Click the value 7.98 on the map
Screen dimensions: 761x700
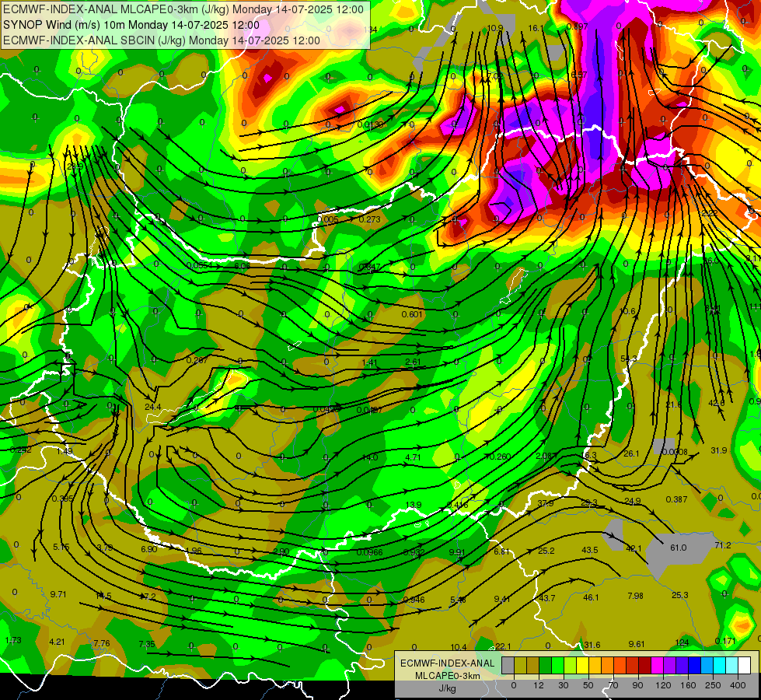click(635, 596)
